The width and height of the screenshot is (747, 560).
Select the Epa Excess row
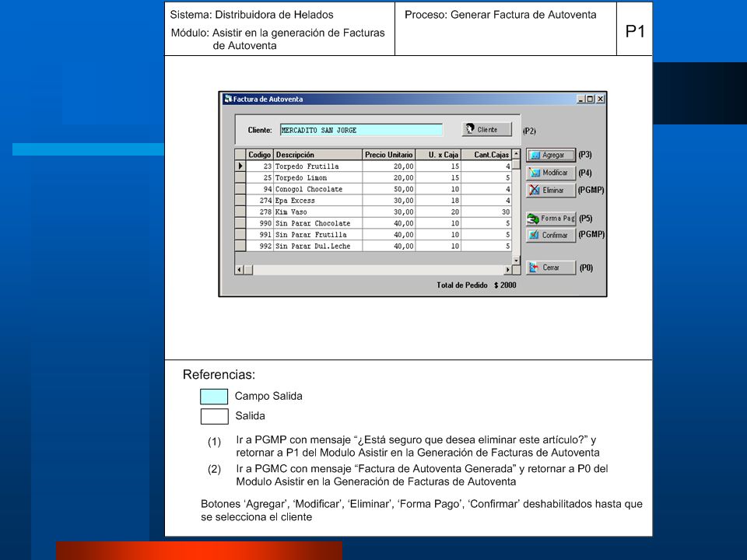(373, 201)
